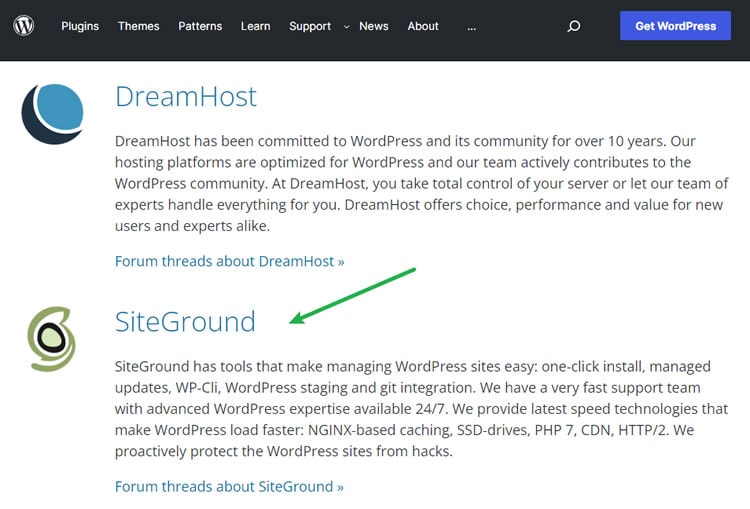750x509 pixels.
Task: Go to the News section
Action: click(374, 26)
